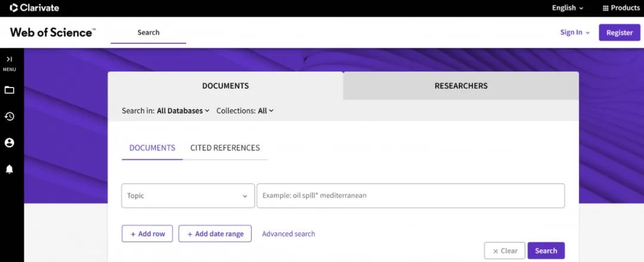Viewport: 644px width, 262px height.
Task: Open notifications bell icon
Action: [x=10, y=170]
